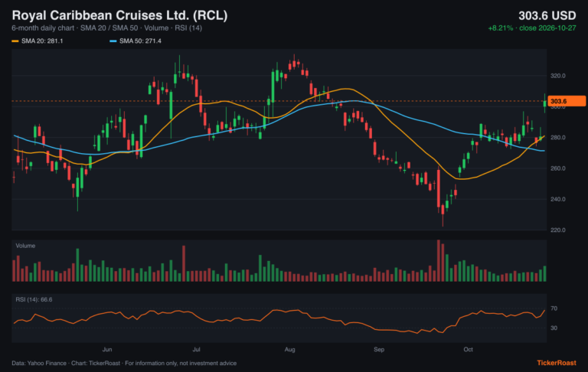Click the +8.21% close 2026-10-27 label
This screenshot has height=372, width=588.
[532, 28]
